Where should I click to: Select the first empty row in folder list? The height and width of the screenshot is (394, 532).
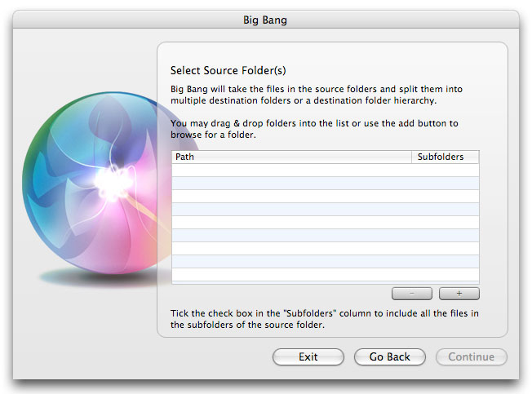coord(326,170)
